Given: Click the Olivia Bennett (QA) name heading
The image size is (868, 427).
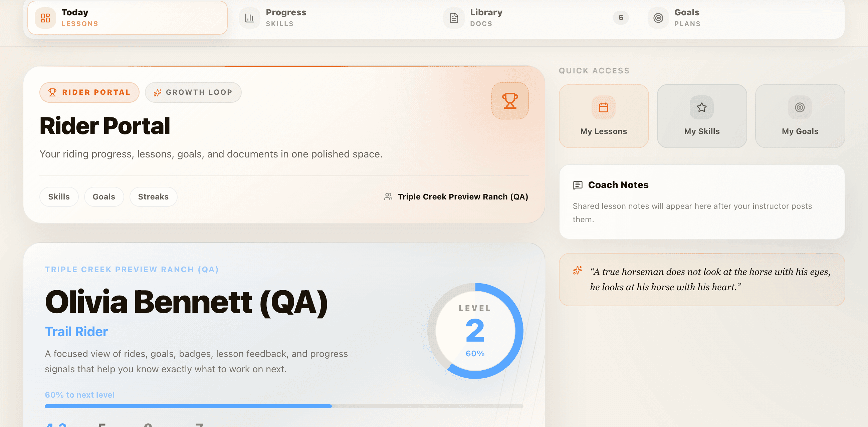Looking at the screenshot, I should click(x=186, y=302).
